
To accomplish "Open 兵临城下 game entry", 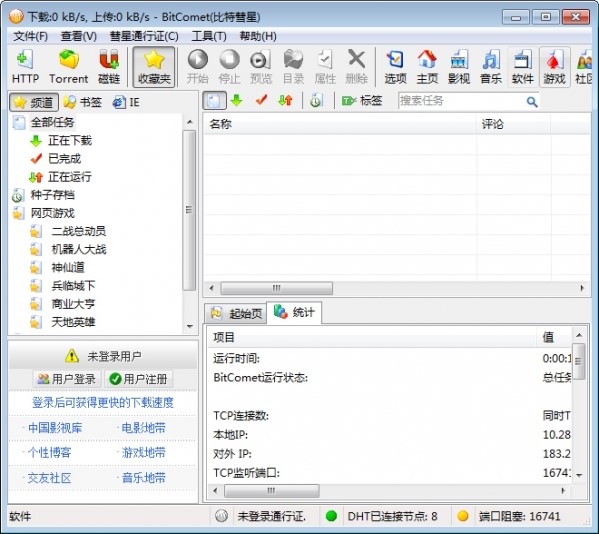I will 73,286.
